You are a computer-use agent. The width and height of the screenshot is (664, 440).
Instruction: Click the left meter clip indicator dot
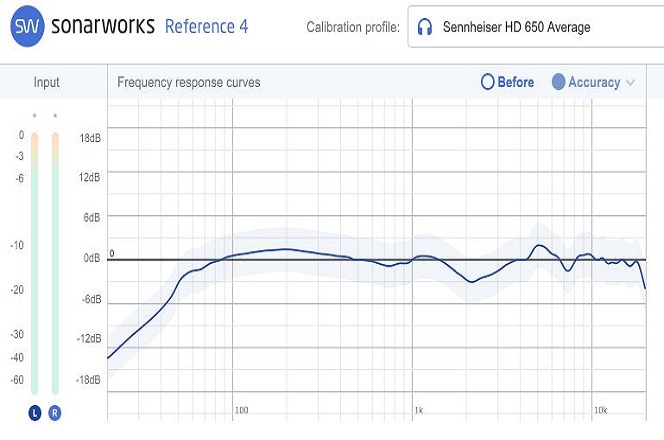click(x=35, y=115)
